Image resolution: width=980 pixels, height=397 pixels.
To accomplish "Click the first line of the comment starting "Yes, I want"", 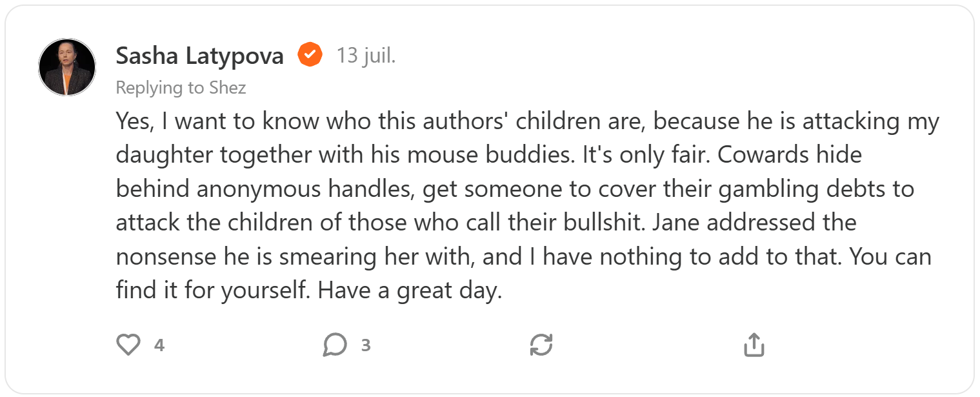I will pos(526,121).
